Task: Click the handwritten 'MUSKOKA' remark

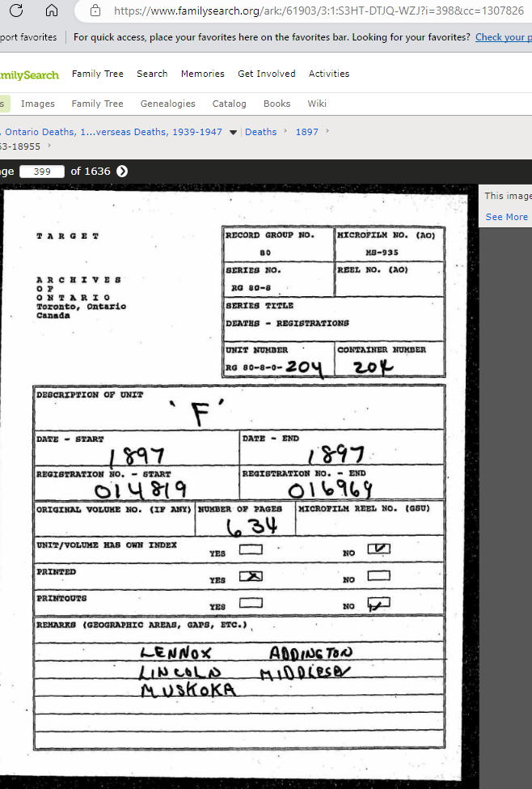Action: pos(188,689)
